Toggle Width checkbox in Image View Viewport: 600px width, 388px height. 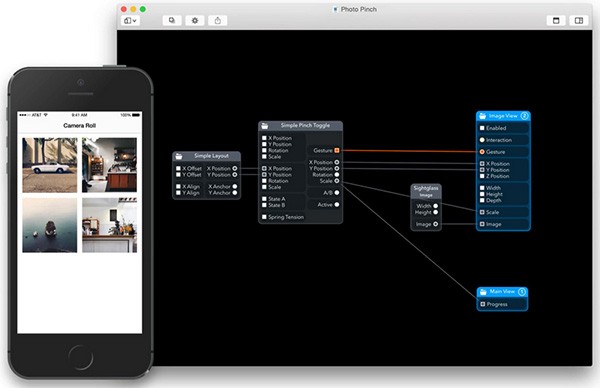click(482, 188)
